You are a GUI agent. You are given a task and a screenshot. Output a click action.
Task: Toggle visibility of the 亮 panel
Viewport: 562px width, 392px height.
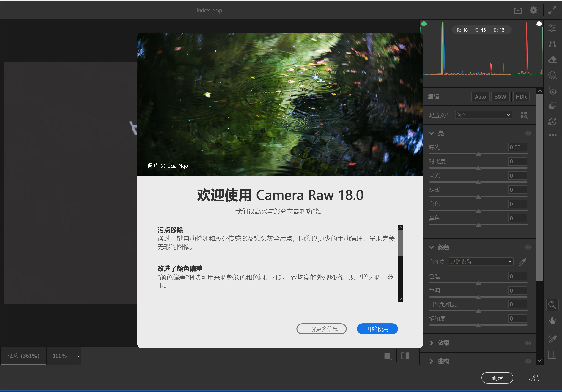[528, 133]
